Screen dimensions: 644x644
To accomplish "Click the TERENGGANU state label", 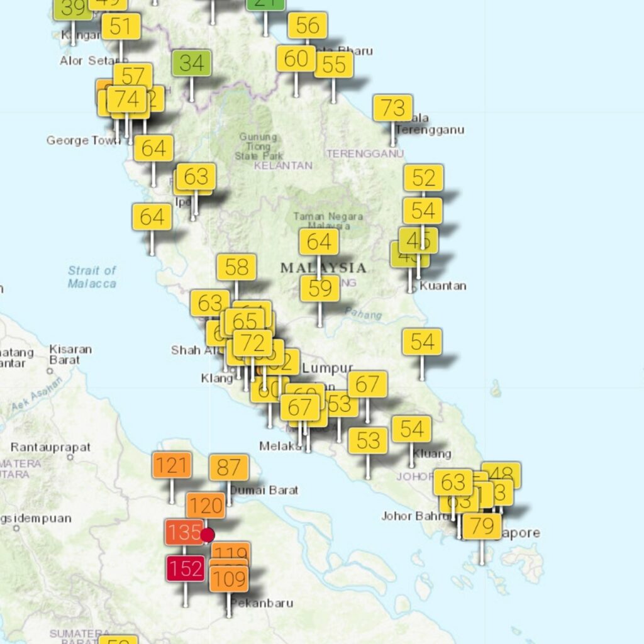I will 365,153.
